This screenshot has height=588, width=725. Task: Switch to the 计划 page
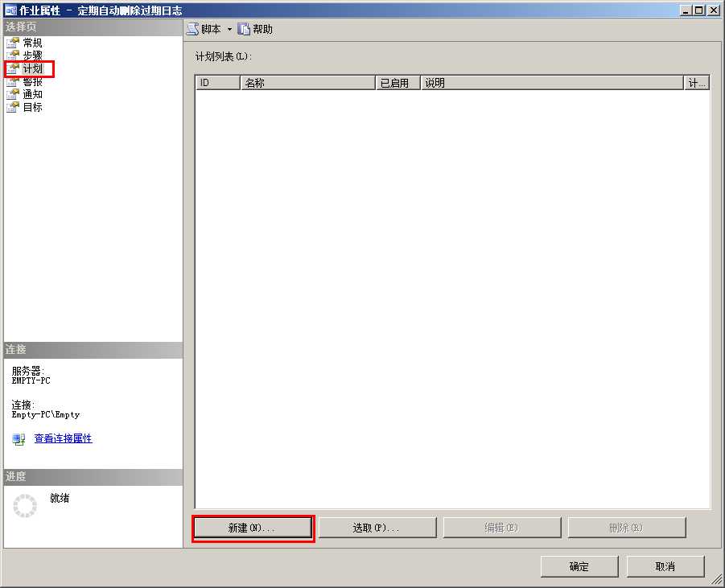tap(32, 68)
